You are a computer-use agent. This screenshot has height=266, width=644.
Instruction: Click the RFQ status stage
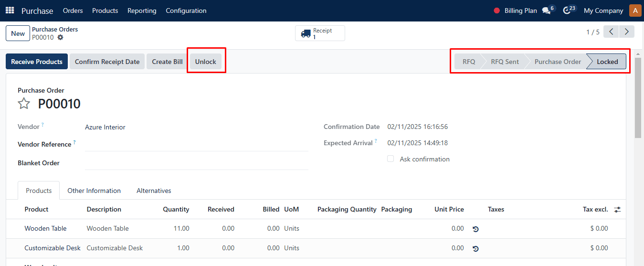[x=469, y=62]
